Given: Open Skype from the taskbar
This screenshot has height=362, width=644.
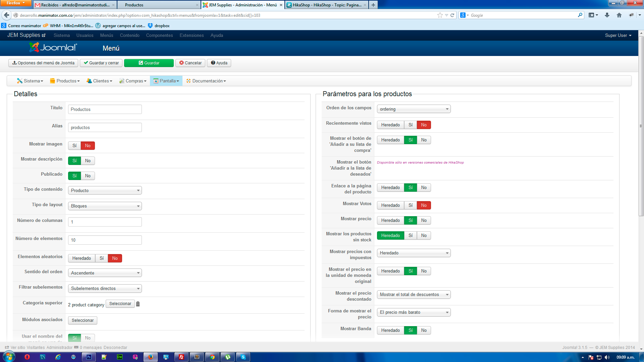Looking at the screenshot, I should (243, 357).
